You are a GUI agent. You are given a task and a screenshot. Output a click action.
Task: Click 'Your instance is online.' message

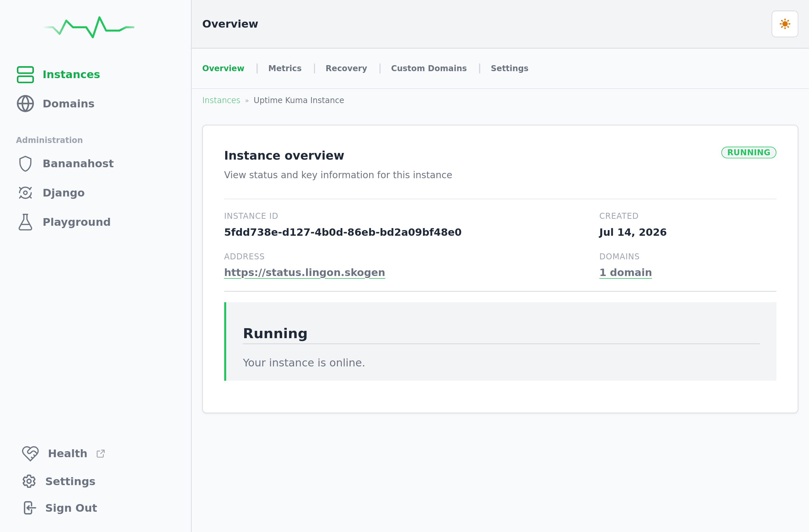(x=304, y=363)
